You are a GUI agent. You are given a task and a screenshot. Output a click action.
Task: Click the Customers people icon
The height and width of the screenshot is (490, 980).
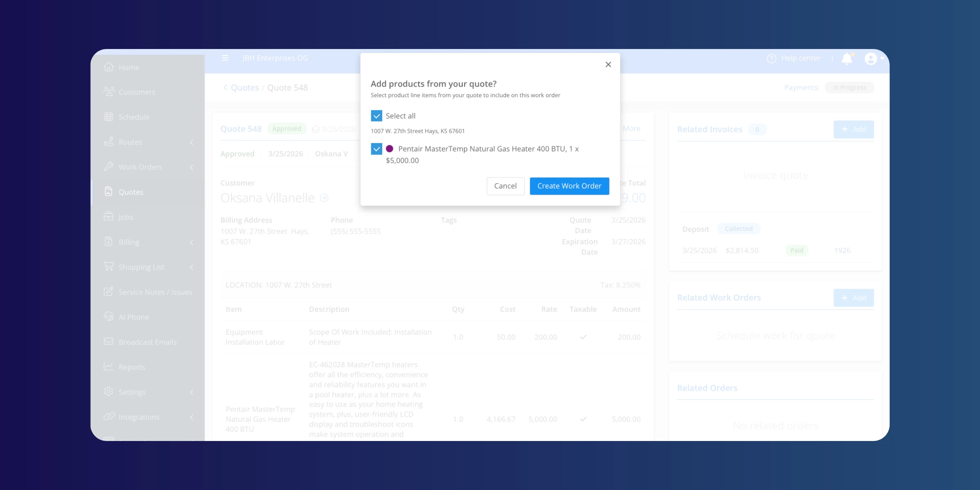(109, 92)
